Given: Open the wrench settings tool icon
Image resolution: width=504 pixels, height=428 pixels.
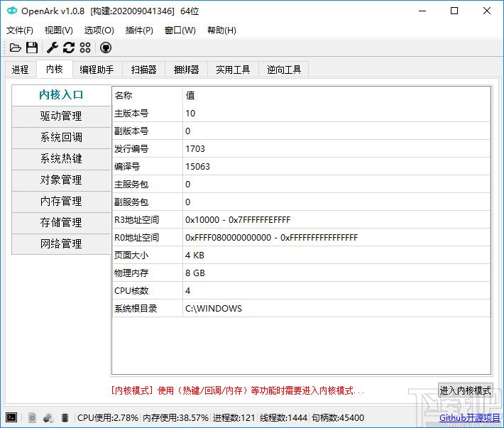Looking at the screenshot, I should 52,48.
